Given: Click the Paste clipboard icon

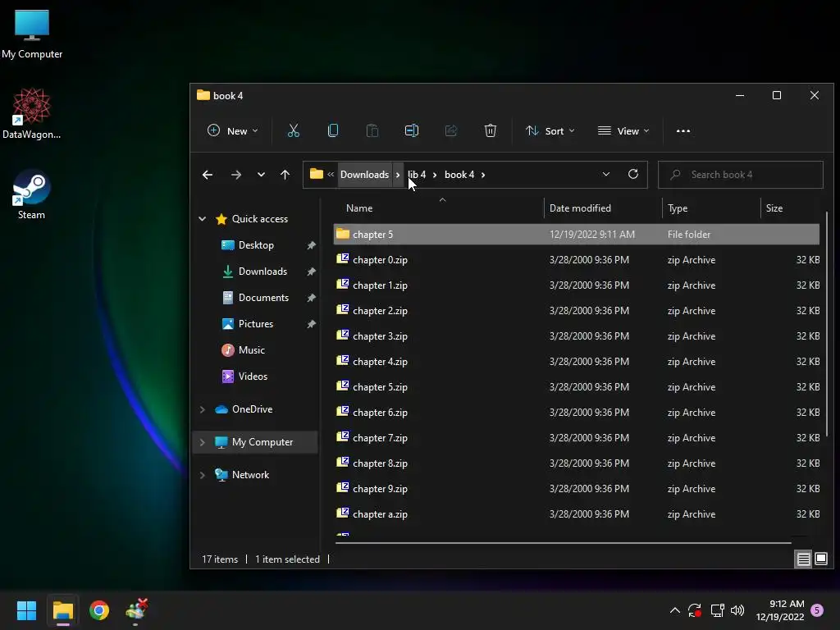Looking at the screenshot, I should click(372, 130).
